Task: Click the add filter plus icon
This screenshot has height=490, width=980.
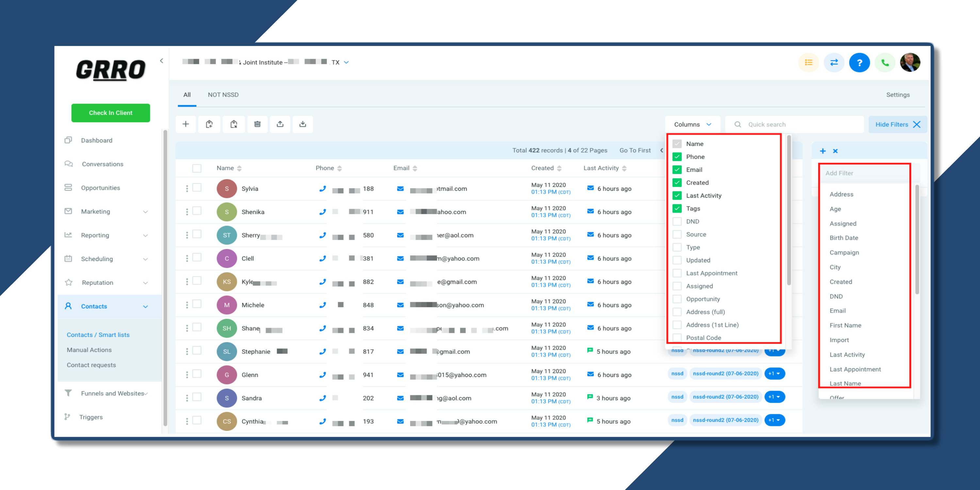Action: click(823, 151)
